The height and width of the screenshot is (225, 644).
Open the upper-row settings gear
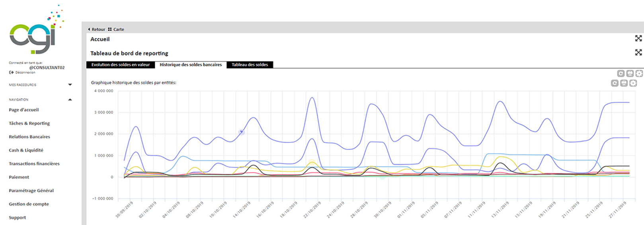click(x=639, y=73)
